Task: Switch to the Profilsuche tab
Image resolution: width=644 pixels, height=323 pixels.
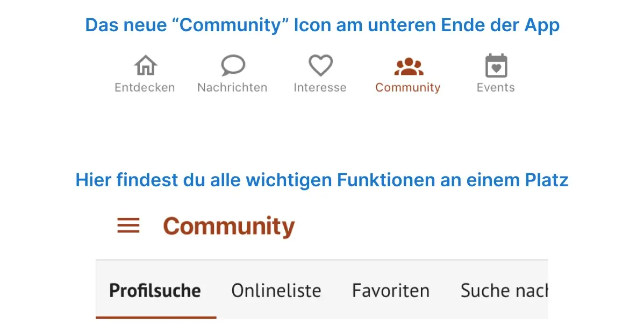Action: 155,291
